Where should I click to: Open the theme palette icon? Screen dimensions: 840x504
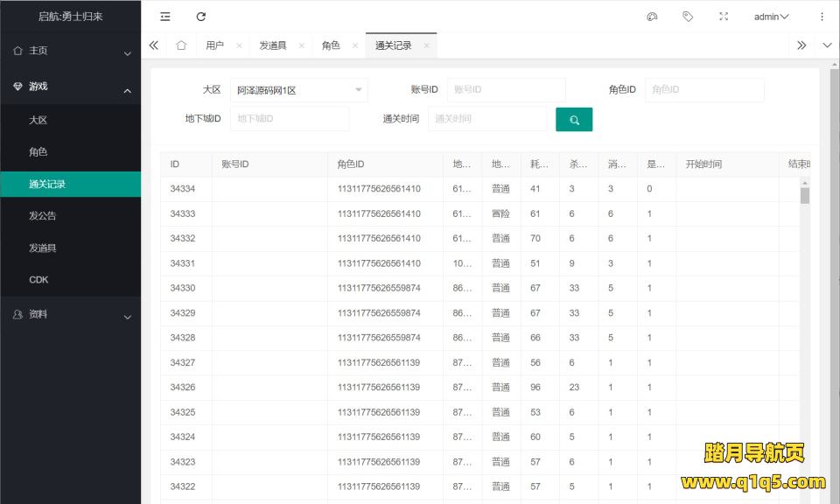click(x=652, y=17)
